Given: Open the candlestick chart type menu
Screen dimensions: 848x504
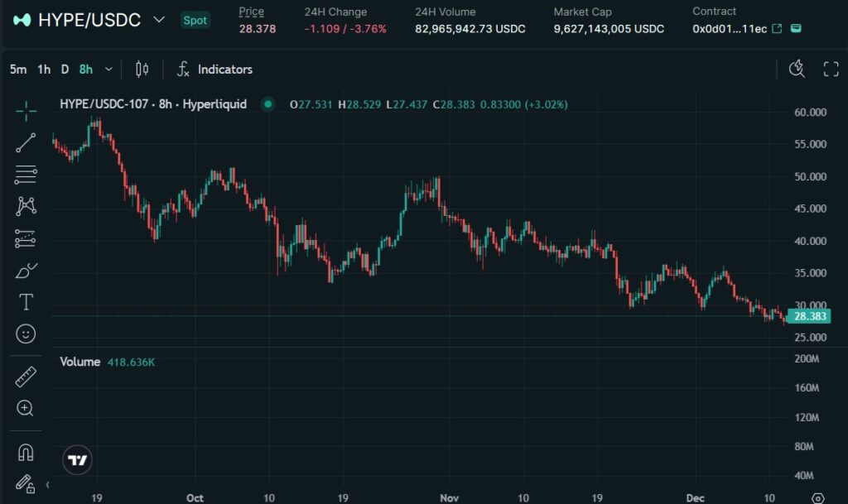Looking at the screenshot, I should click(x=142, y=70).
